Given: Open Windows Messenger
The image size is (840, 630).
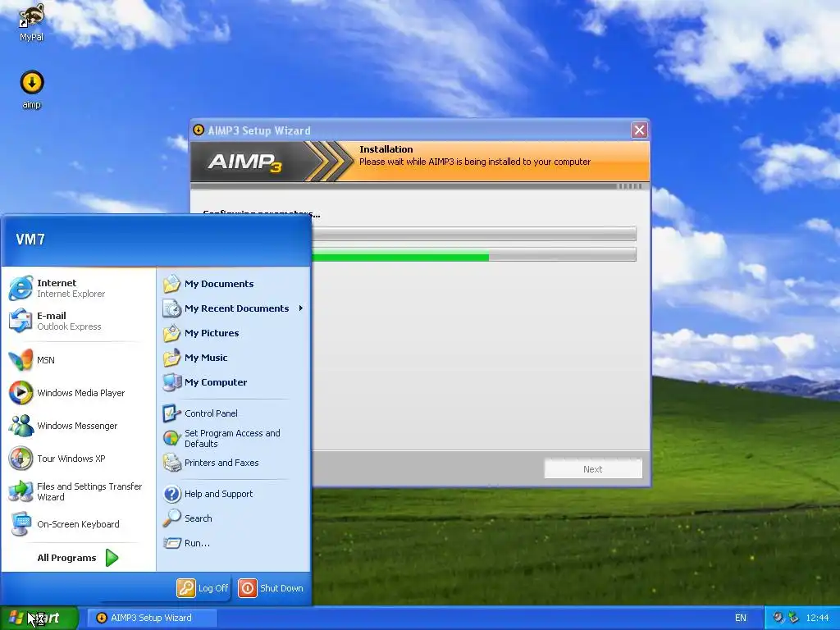Looking at the screenshot, I should (x=78, y=426).
